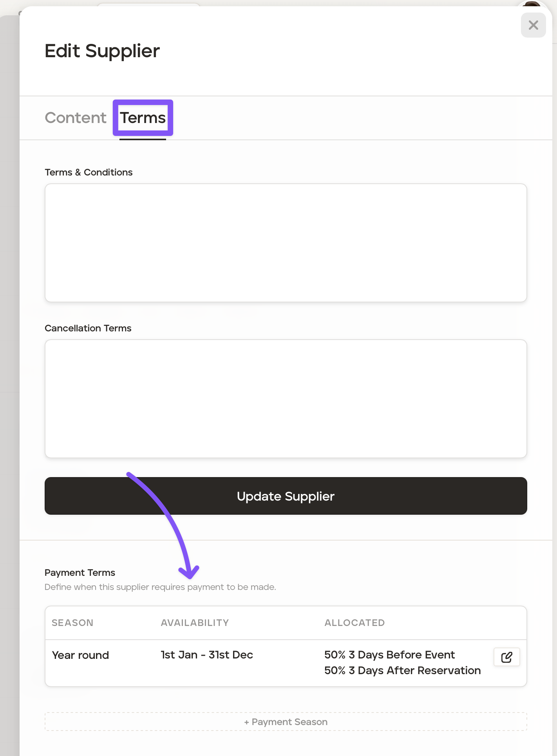
Task: Select the Terms tab
Action: pos(143,118)
